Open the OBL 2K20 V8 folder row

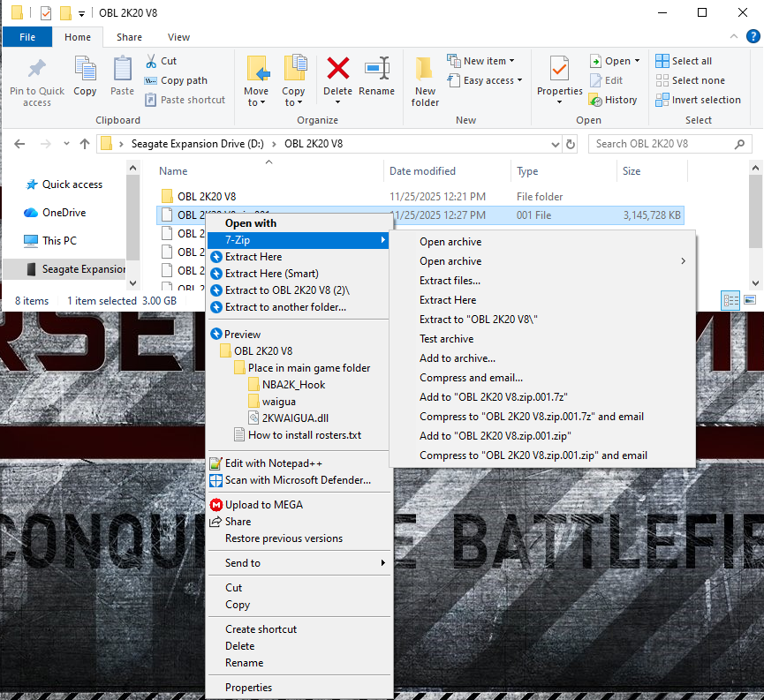(420, 196)
